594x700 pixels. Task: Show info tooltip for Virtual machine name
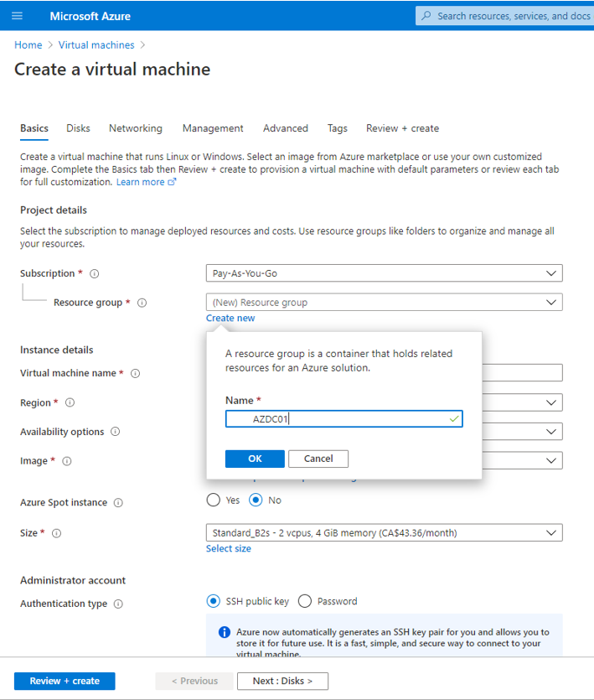click(x=135, y=373)
